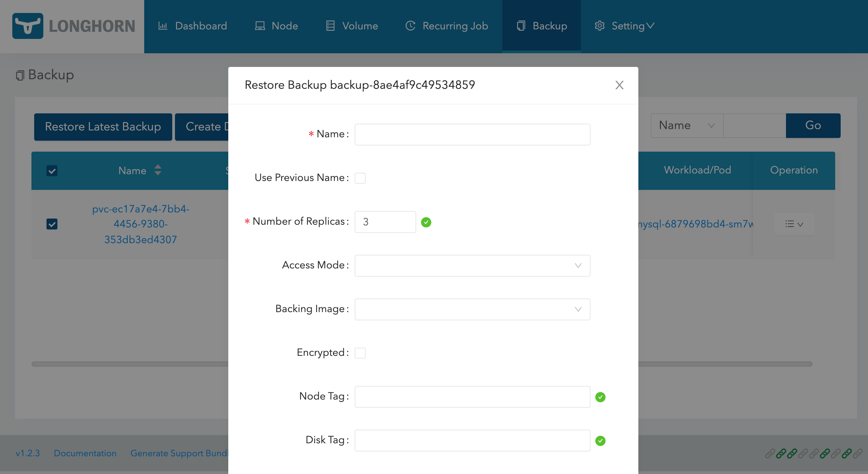The width and height of the screenshot is (868, 474).
Task: Expand the Access Mode dropdown
Action: [x=472, y=266]
